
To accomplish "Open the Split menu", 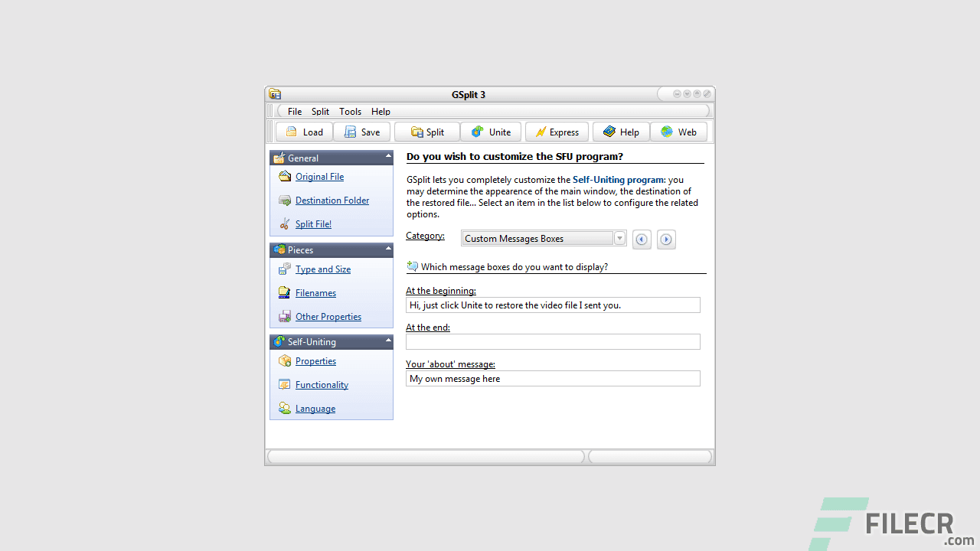I will point(320,111).
